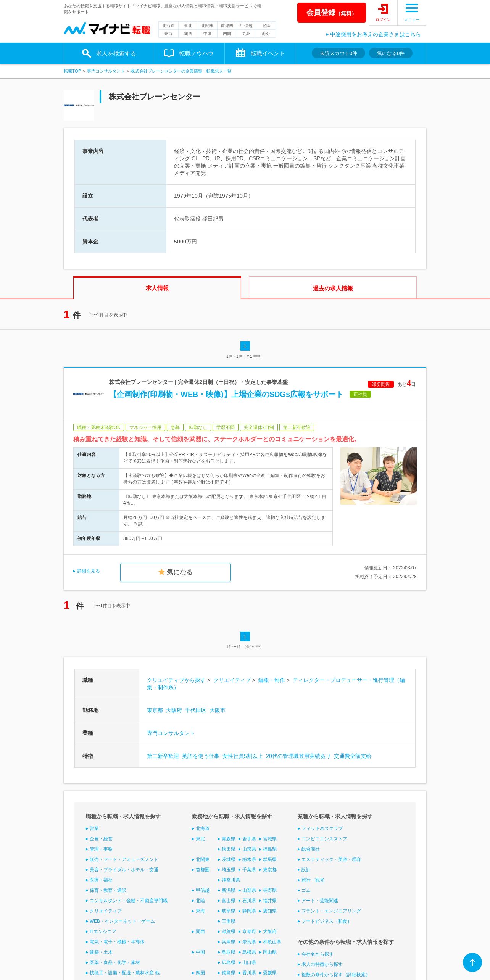Select 関西 region in header
The image size is (490, 980).
click(x=188, y=34)
